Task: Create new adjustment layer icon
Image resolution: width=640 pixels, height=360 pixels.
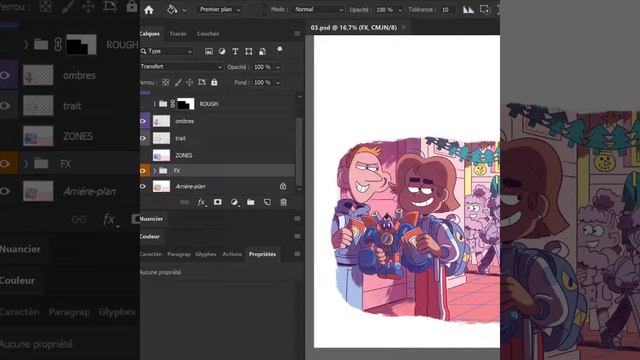Action: tap(234, 202)
